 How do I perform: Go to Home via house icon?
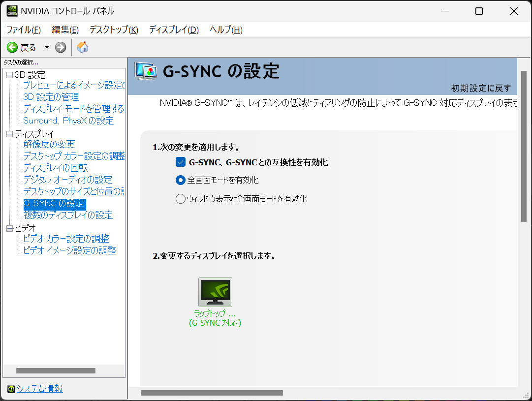pyautogui.click(x=83, y=47)
